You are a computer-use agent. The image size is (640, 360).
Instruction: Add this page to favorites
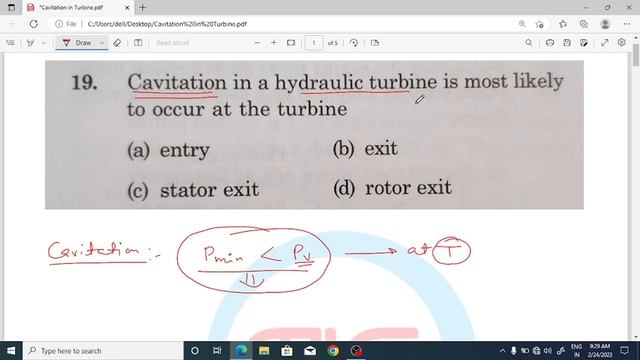[540, 24]
